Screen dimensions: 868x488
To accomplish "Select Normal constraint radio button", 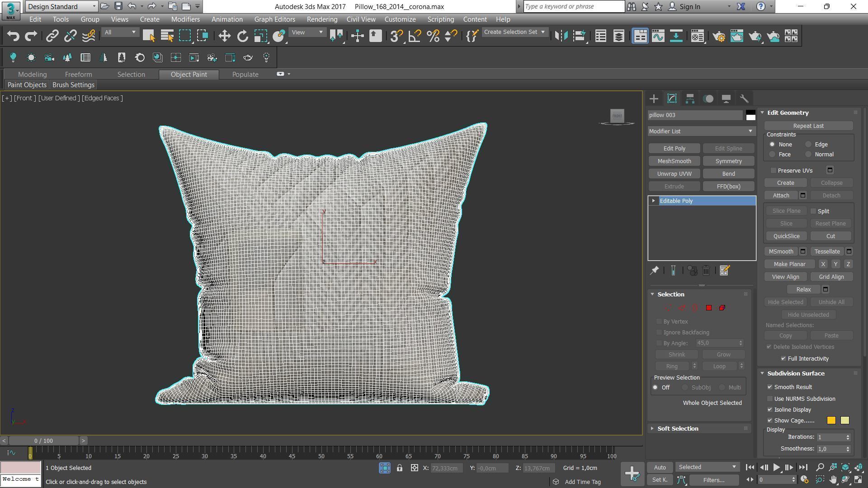I will (808, 155).
